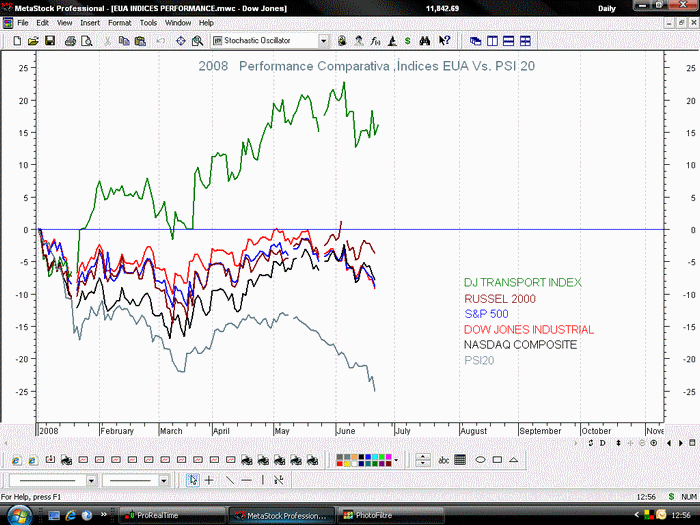Click the New document icon
Screen dimensions: 700x525
coord(17,41)
